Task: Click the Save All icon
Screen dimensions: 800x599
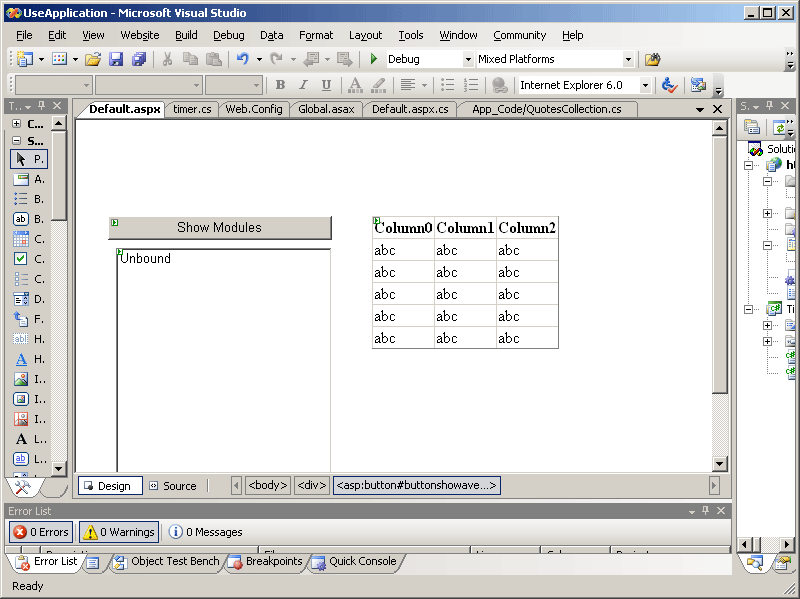Action: tap(139, 60)
